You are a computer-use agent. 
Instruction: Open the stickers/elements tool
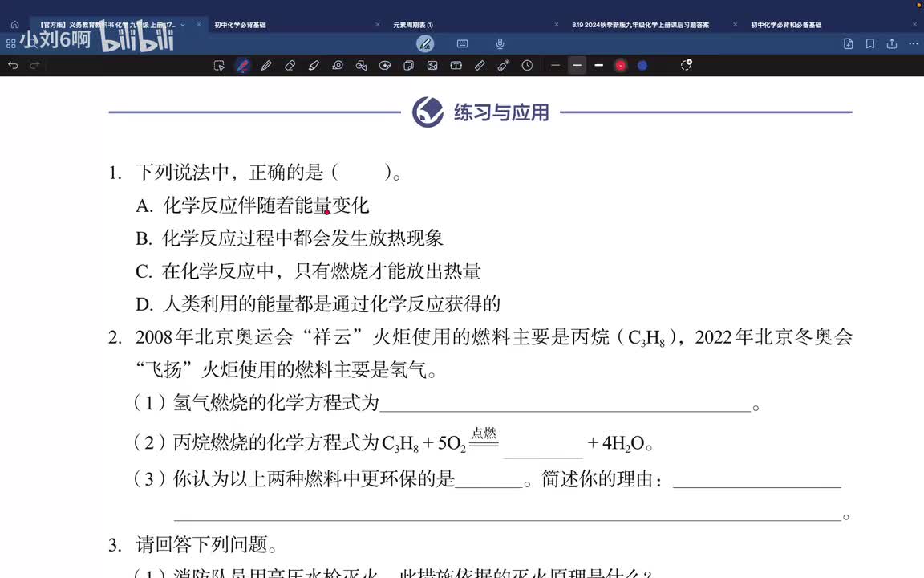pos(385,66)
